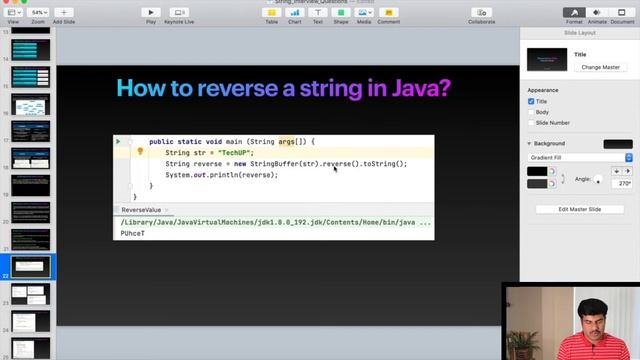Open the Zoom percentage dropdown
This screenshot has width=640, height=360.
(38, 13)
